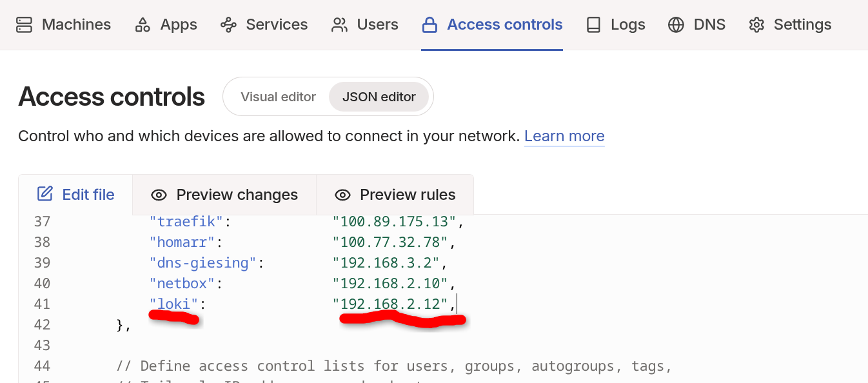868x383 pixels.
Task: Click the Settings gear icon
Action: tap(756, 25)
